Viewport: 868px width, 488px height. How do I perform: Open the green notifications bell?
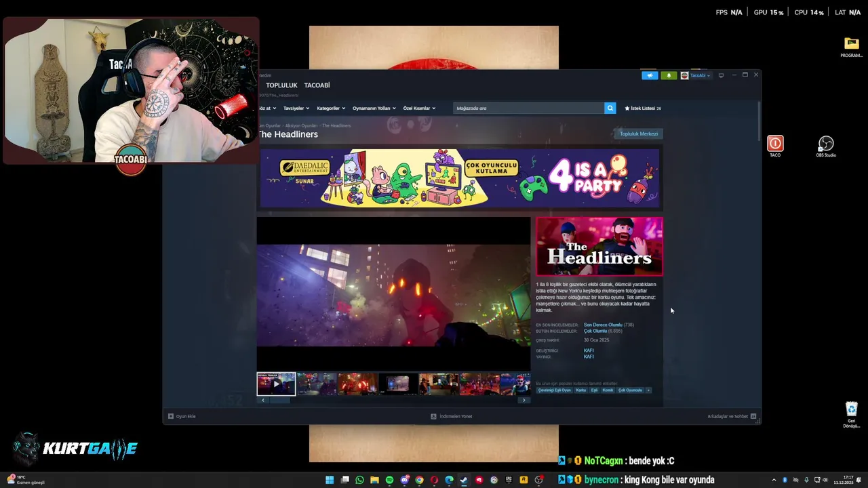coord(669,75)
